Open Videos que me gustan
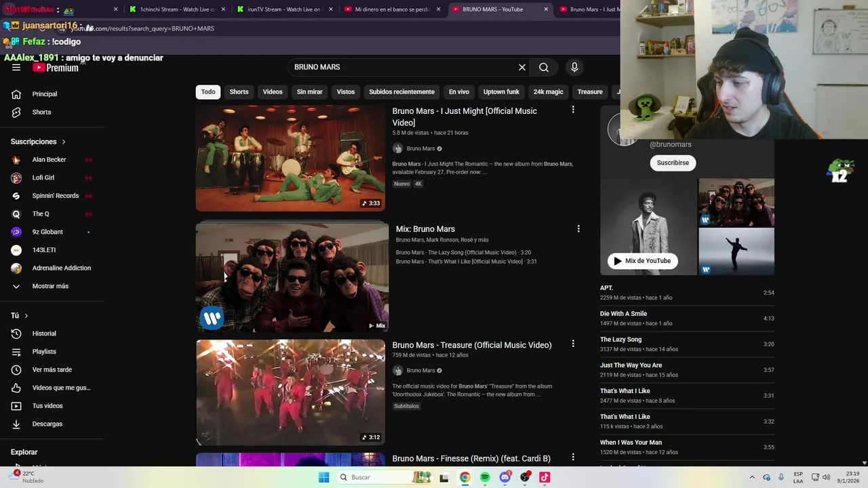Image resolution: width=868 pixels, height=488 pixels. pos(52,388)
